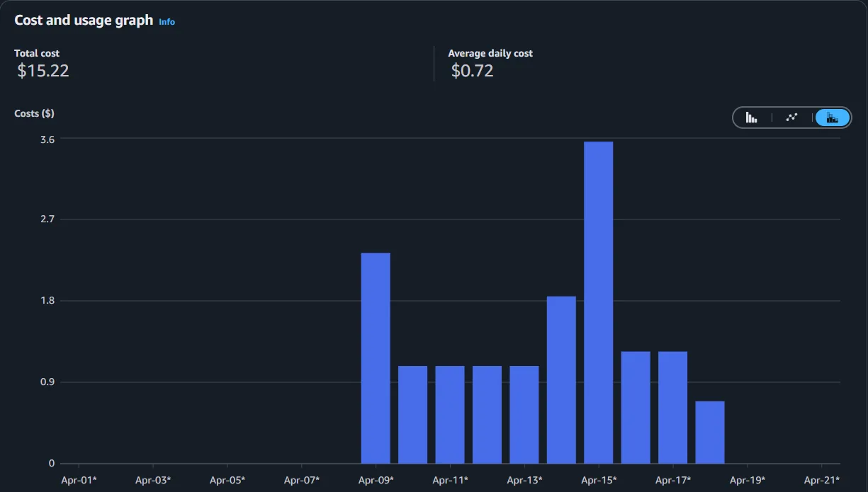Click the Costs ($) axis title

tap(35, 113)
